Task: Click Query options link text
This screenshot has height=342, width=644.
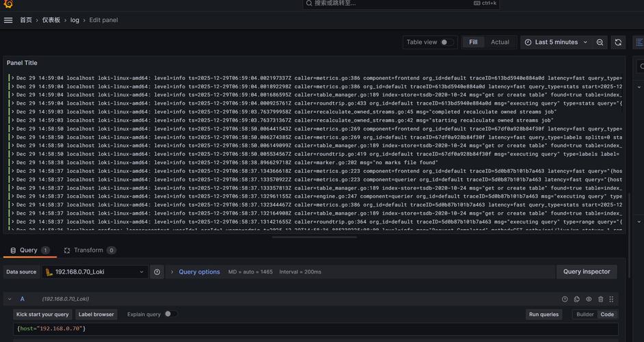Action: tap(199, 272)
